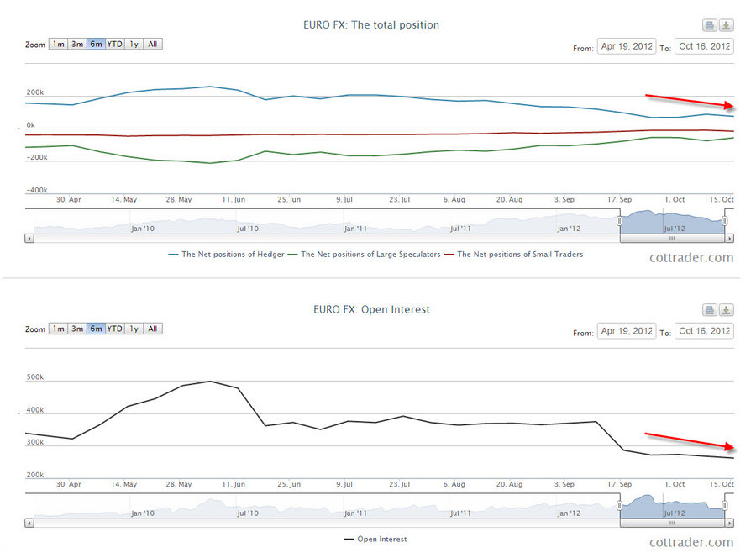This screenshot has width=756, height=558.
Task: Click the right navigator arrow on Open Interest chart
Action: coord(727,524)
